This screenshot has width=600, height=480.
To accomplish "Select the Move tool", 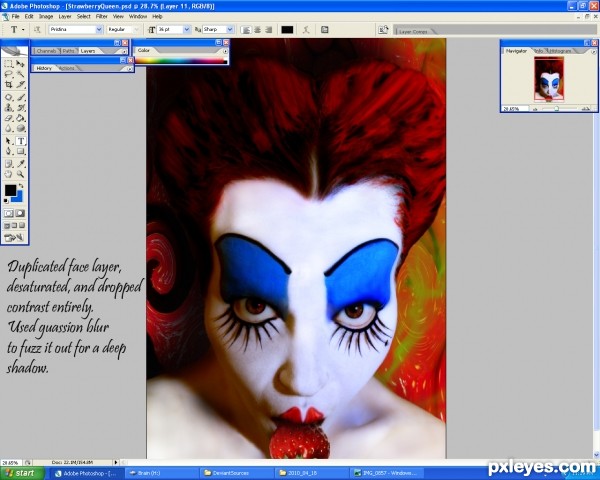I will 21,64.
